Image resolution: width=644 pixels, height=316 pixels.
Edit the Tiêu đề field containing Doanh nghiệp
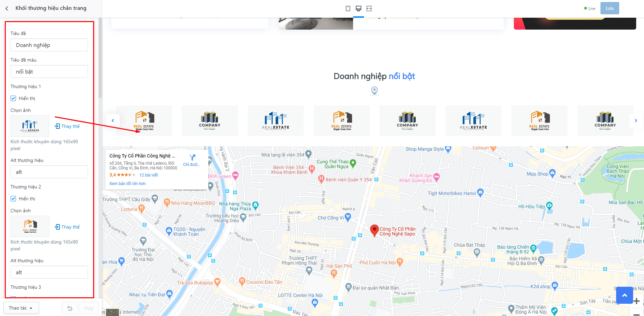point(49,45)
